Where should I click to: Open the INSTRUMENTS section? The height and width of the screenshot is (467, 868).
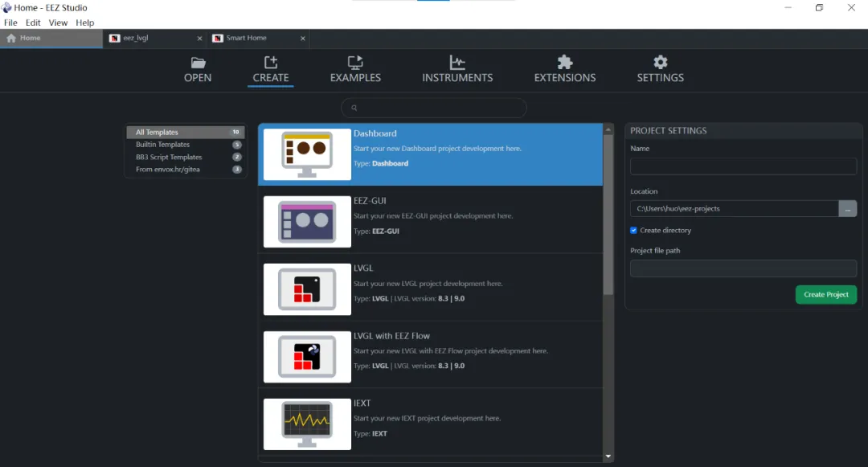(x=457, y=70)
